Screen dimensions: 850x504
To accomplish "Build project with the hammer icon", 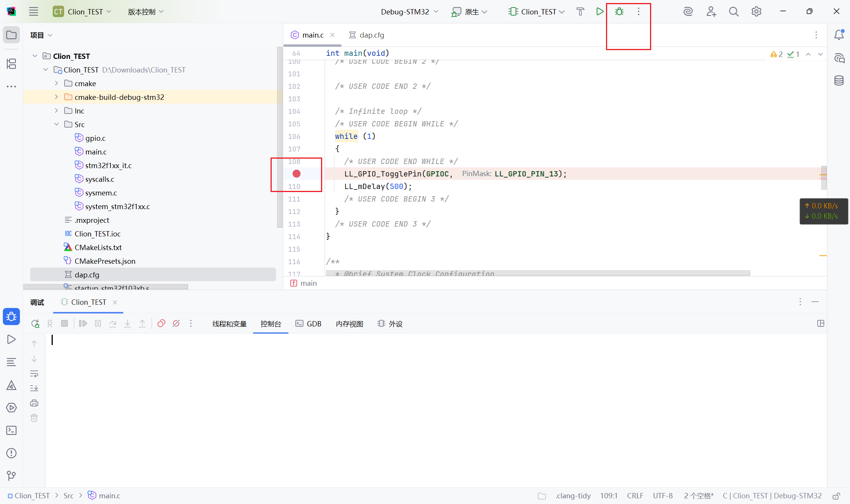I will click(x=580, y=12).
